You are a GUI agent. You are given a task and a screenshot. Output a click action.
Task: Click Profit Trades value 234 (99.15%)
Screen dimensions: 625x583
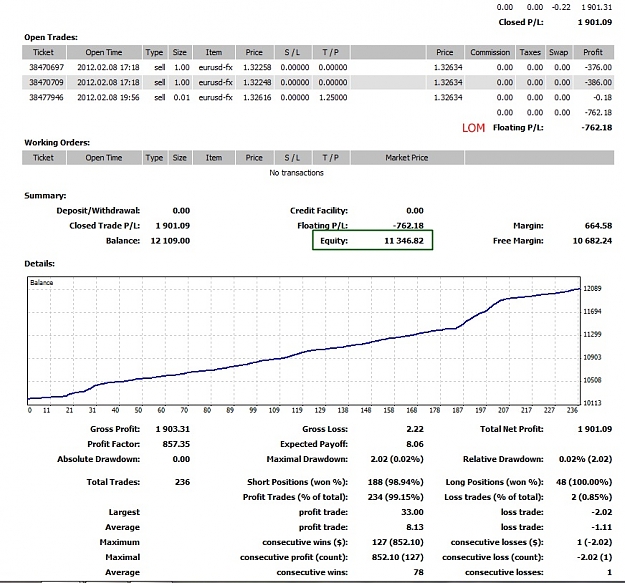[395, 497]
